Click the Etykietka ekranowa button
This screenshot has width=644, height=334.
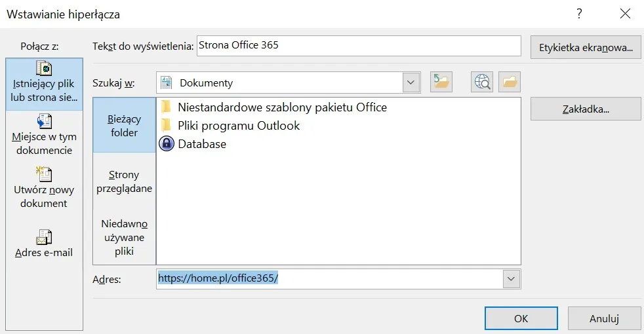coord(586,47)
